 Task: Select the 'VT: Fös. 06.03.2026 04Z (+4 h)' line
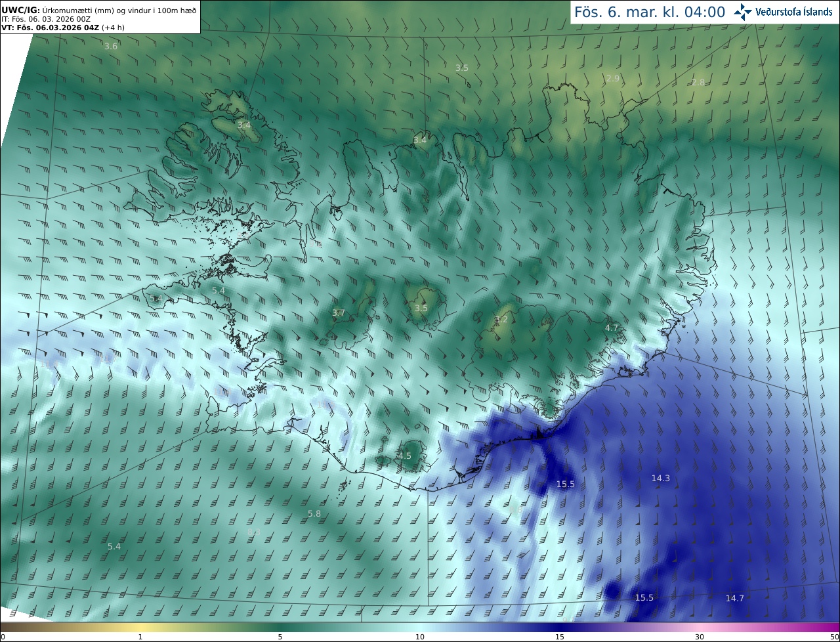click(63, 28)
